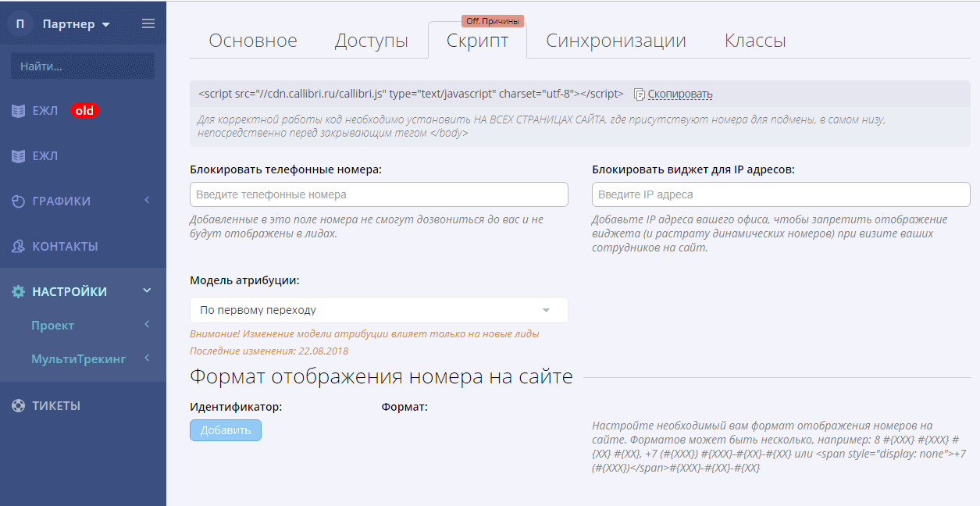Focus the Найти search field
980x506 pixels.
[x=83, y=66]
